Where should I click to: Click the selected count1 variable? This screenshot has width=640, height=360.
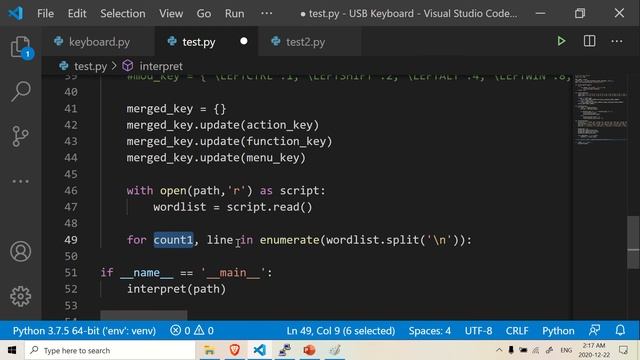click(x=173, y=240)
